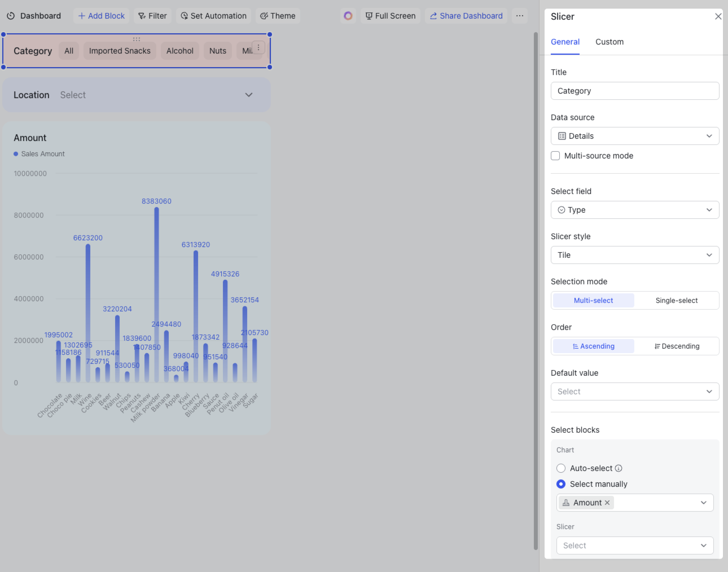Screen dimensions: 728x572
Task: Open the more options ellipsis in toolbar
Action: [520, 16]
